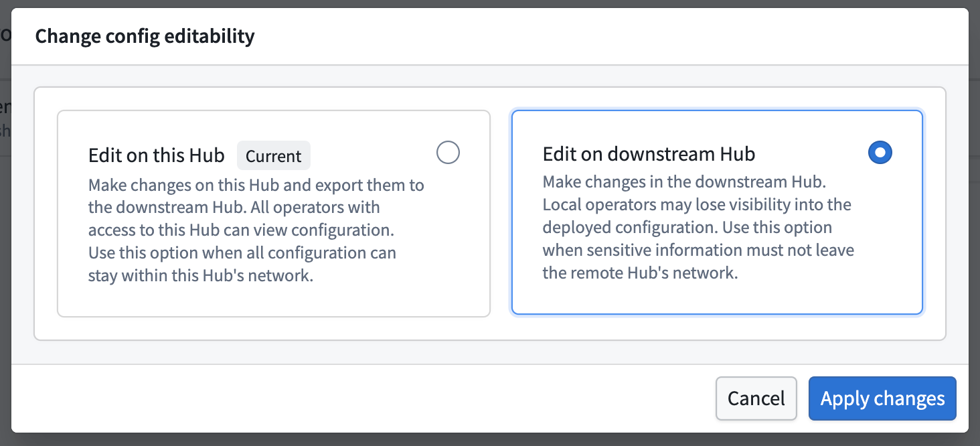Click the "Change config editability" dialog title
This screenshot has height=446, width=980.
145,35
